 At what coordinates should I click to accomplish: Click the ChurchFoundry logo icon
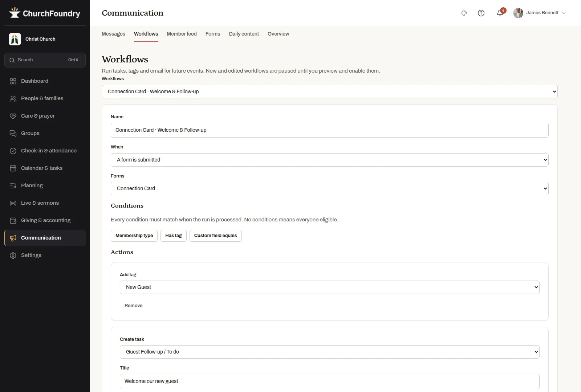pos(15,13)
